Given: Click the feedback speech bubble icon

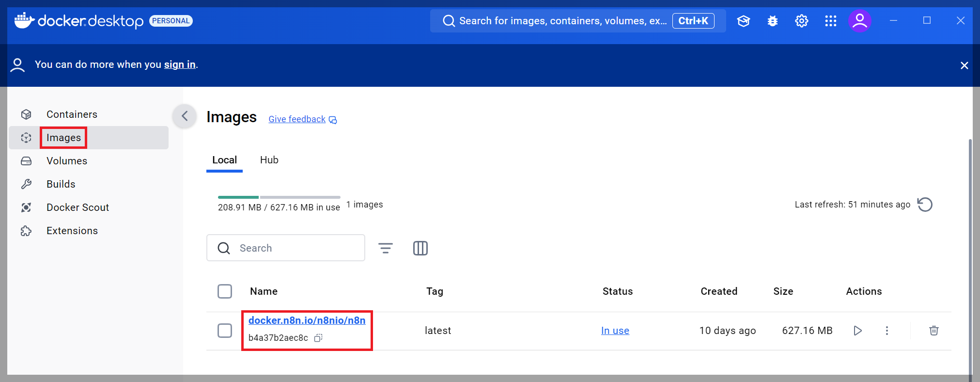Looking at the screenshot, I should [x=333, y=120].
